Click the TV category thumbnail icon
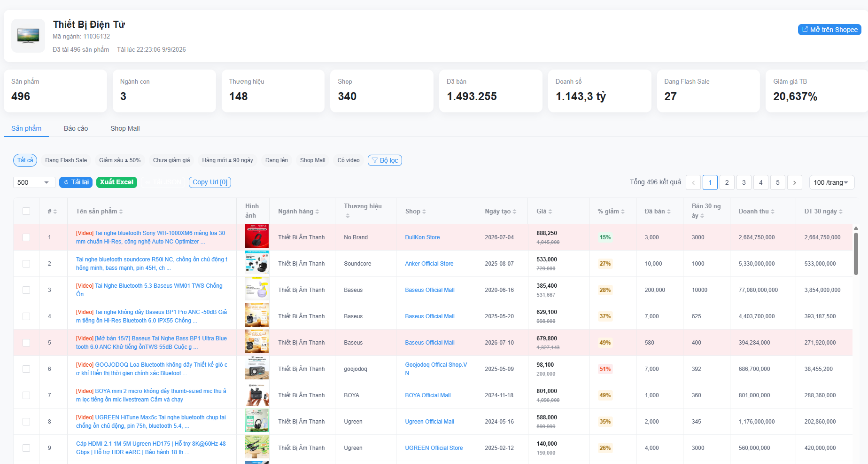This screenshot has height=464, width=868. (x=28, y=36)
